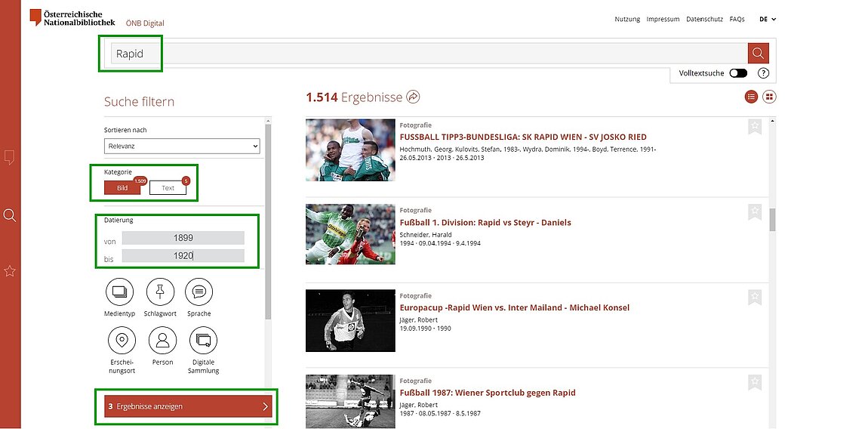The height and width of the screenshot is (429, 868).
Task: Open the DE language dropdown
Action: click(768, 19)
